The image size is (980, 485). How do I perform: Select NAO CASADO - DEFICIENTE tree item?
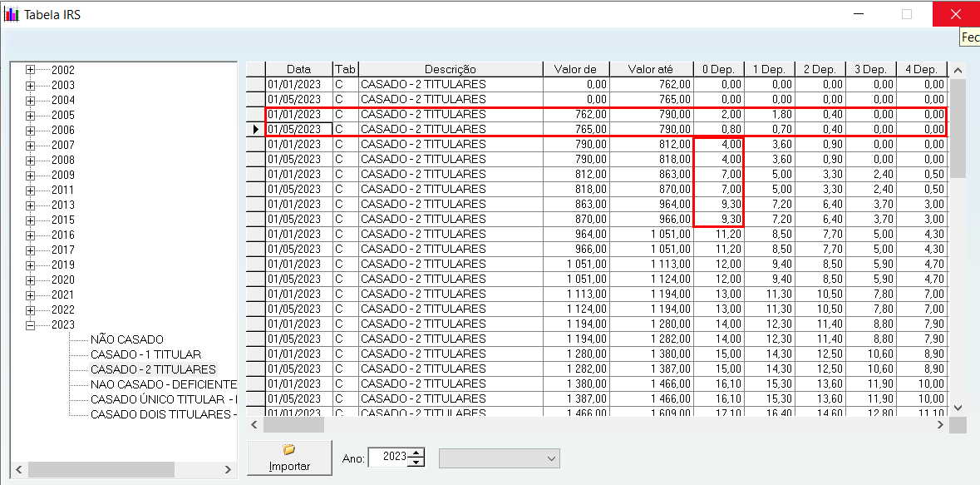click(163, 384)
